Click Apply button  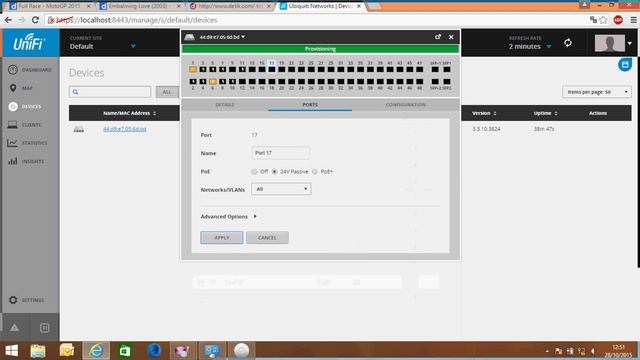222,238
